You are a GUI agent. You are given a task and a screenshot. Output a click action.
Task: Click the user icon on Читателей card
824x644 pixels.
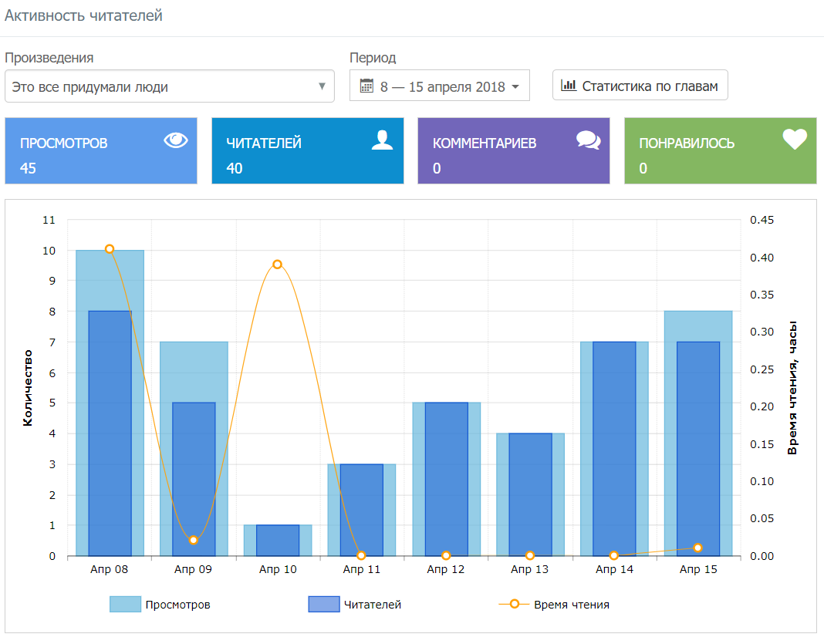382,140
